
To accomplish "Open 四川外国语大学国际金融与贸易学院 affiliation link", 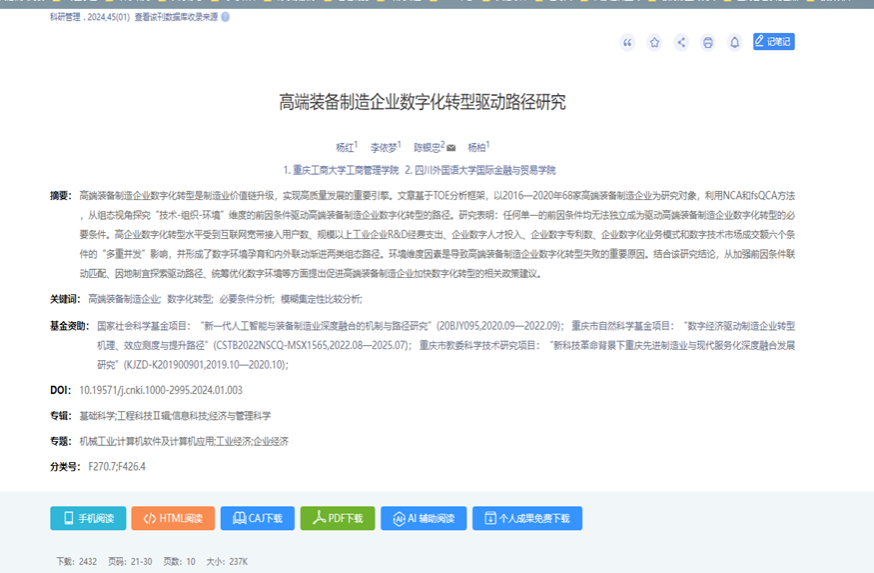I will coord(484,170).
